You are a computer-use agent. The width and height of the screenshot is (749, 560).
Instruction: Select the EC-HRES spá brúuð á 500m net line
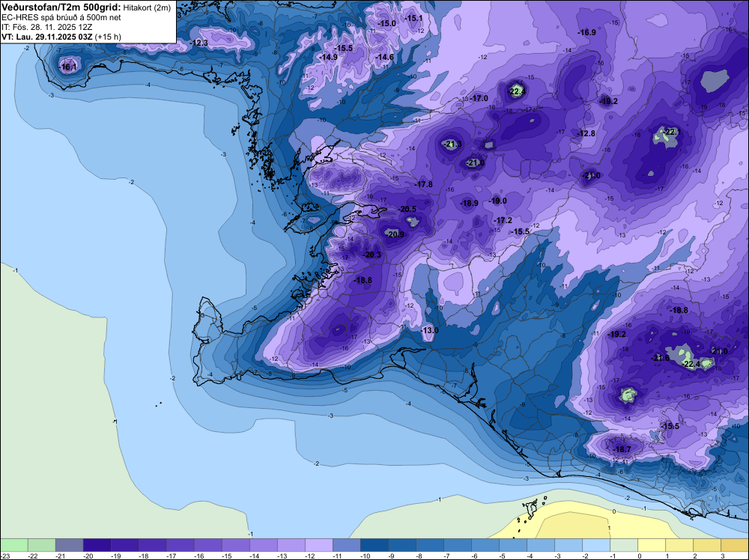pos(61,17)
